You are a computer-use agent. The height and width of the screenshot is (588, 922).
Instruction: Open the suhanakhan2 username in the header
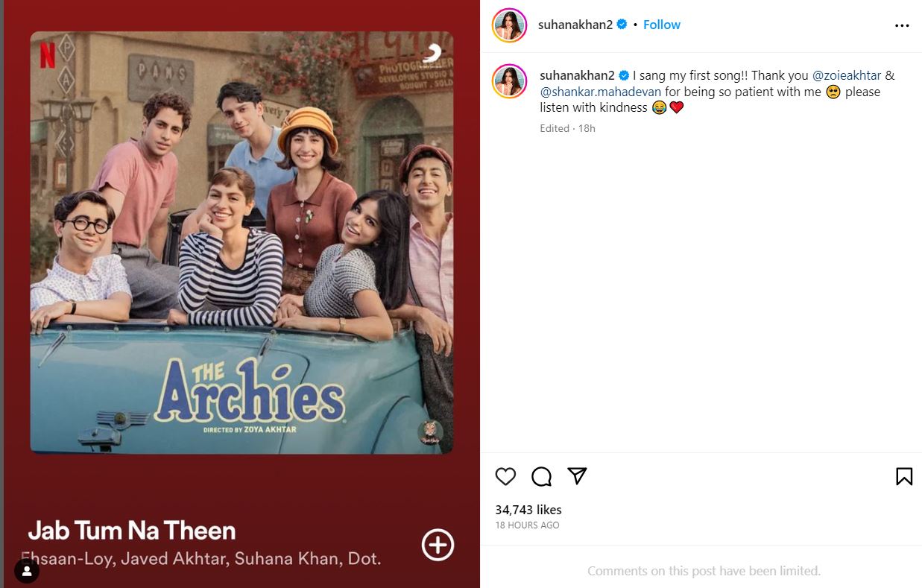575,25
